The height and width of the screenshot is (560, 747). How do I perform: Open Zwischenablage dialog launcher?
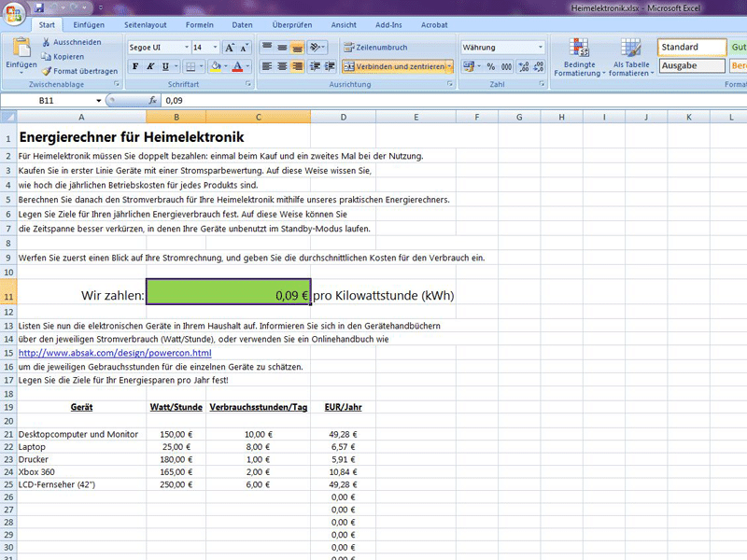coord(116,84)
